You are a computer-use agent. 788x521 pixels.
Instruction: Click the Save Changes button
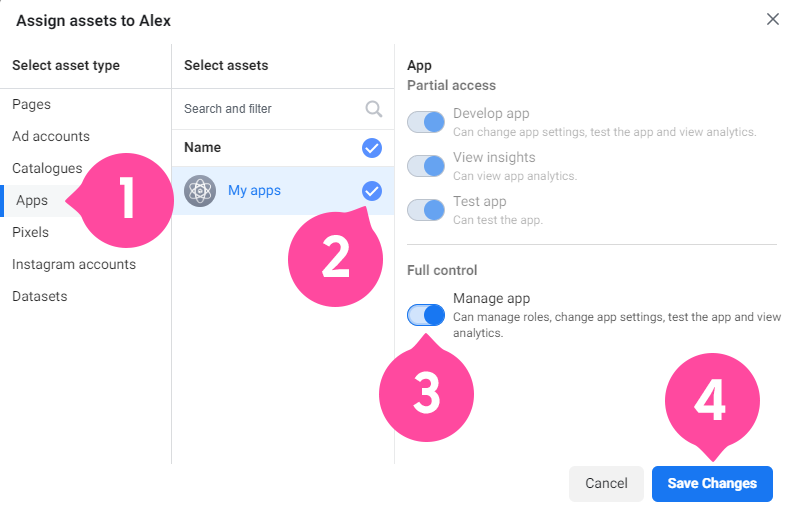click(x=712, y=483)
